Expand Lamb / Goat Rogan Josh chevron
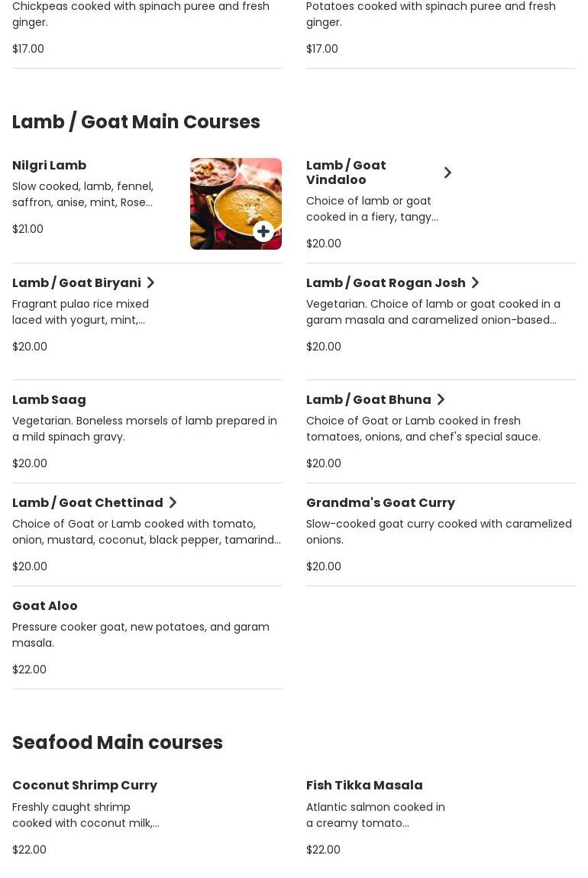This screenshot has height=878, width=588. [x=475, y=282]
